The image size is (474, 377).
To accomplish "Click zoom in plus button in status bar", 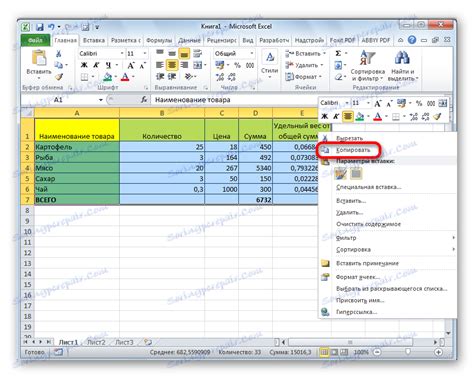I will [x=439, y=352].
